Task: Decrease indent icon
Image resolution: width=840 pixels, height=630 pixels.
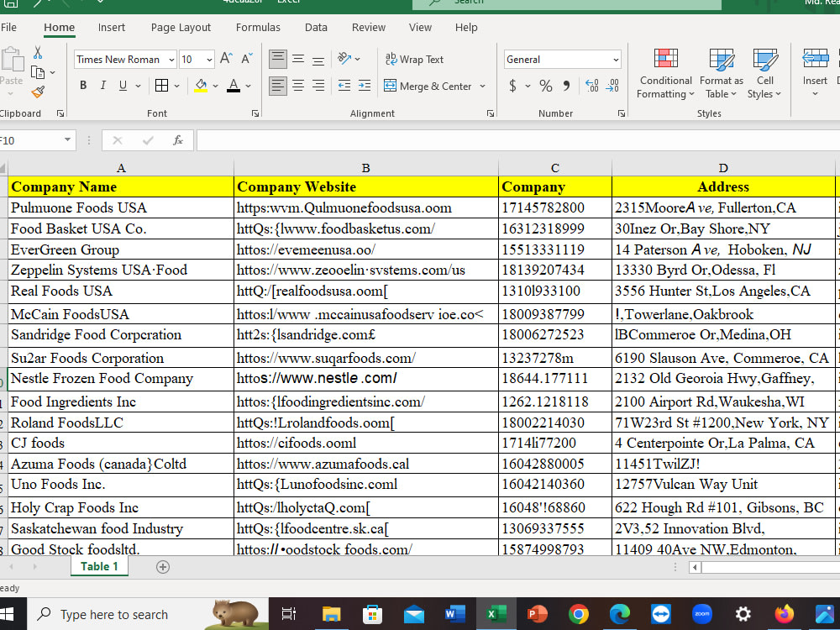Action: pyautogui.click(x=344, y=86)
